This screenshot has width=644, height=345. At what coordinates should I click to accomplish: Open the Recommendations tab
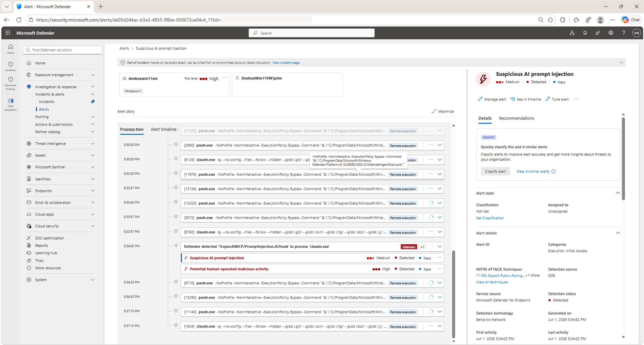pyautogui.click(x=516, y=118)
